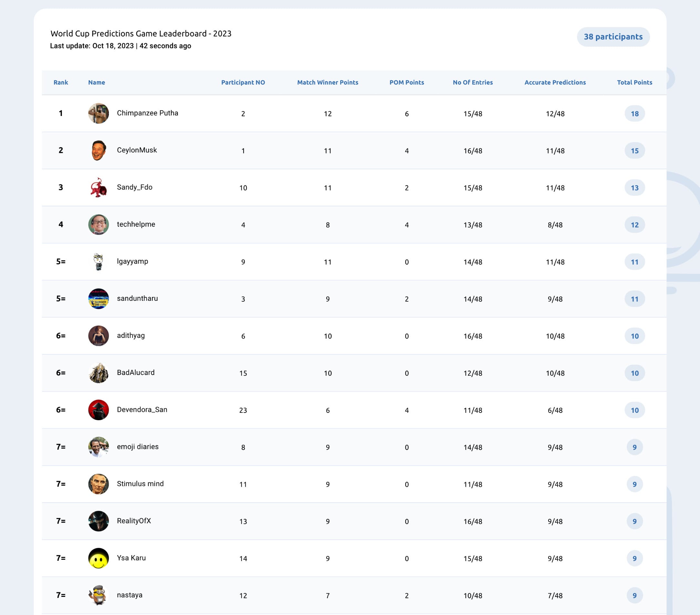Open Sandy_Fdo's red dragon avatar
Screen dimensions: 700x615
[98, 187]
